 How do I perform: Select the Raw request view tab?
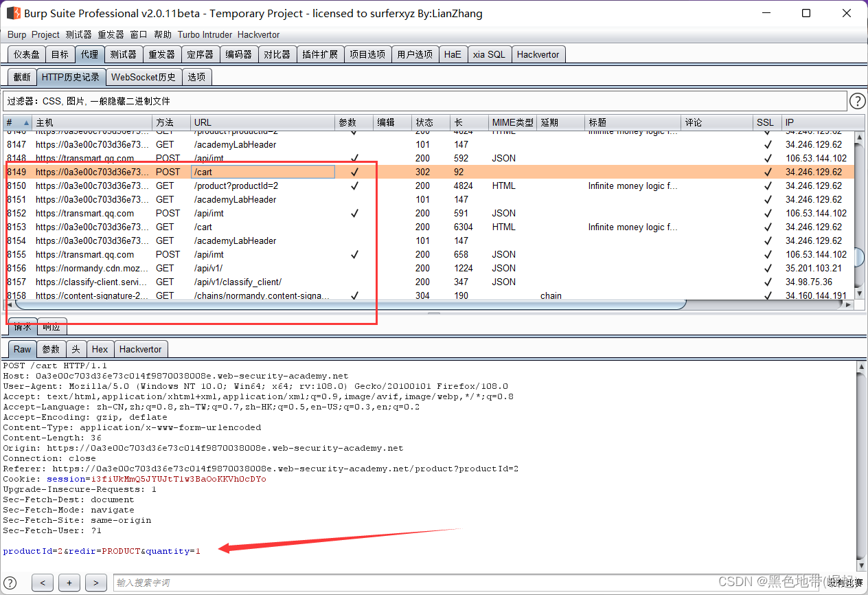(x=23, y=349)
